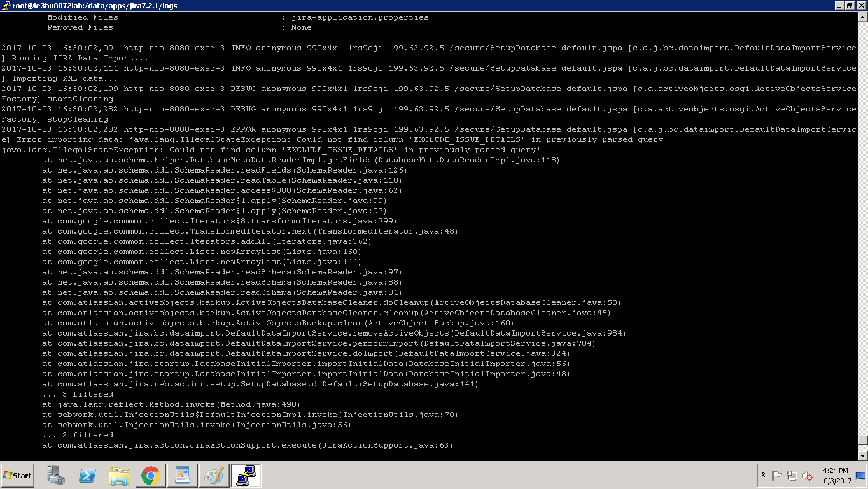868x489 pixels.
Task: Click the ActiveObjectsDatabaseCleaner.cleanup line
Action: coord(326,313)
